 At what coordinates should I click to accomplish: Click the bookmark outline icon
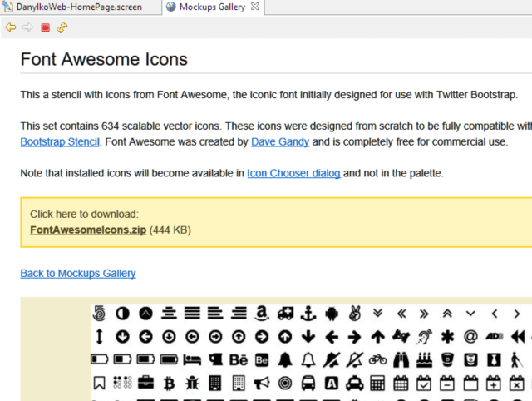click(x=100, y=384)
